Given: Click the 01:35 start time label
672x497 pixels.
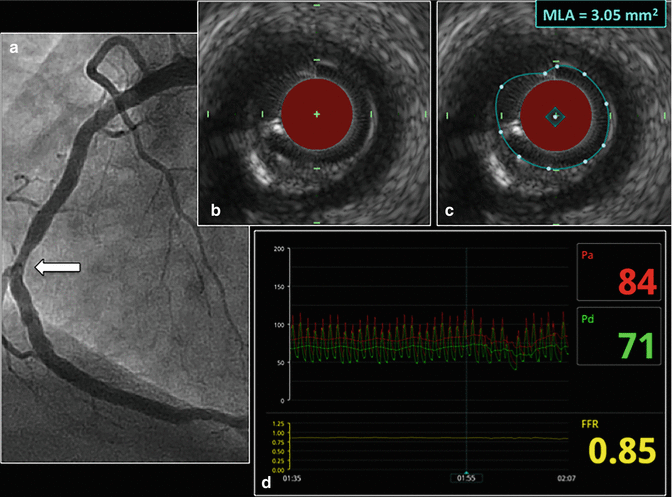Looking at the screenshot, I should (295, 479).
